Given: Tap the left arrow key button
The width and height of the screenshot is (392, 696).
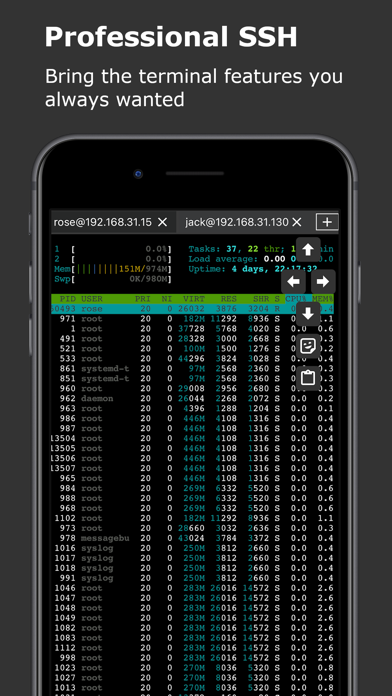Looking at the screenshot, I should [x=293, y=281].
